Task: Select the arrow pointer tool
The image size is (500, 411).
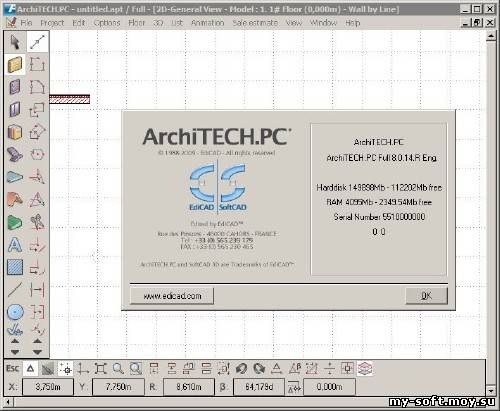Action: pyautogui.click(x=15, y=42)
